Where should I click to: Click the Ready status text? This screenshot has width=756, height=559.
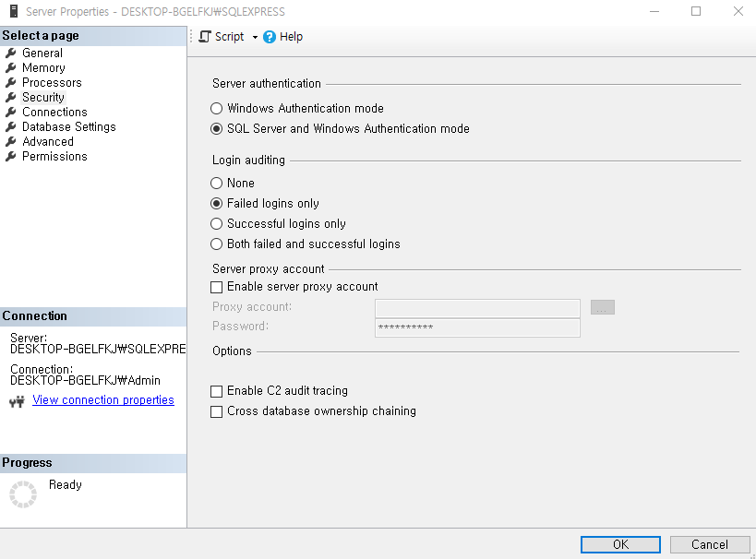coord(66,485)
